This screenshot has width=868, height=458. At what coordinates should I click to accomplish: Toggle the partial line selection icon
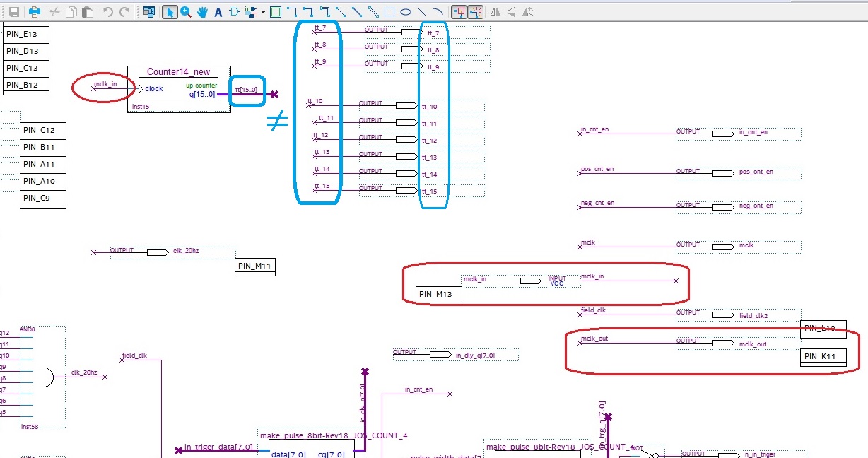tap(476, 12)
